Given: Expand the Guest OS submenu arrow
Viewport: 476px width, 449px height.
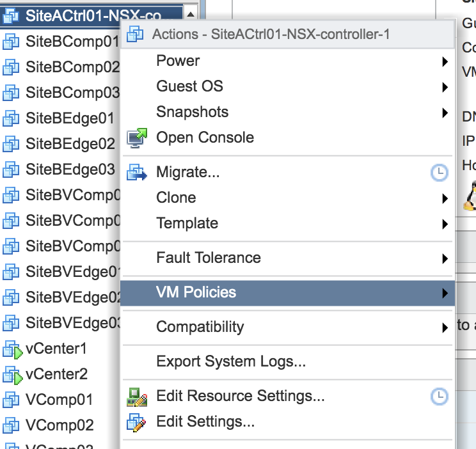Looking at the screenshot, I should click(x=445, y=87).
